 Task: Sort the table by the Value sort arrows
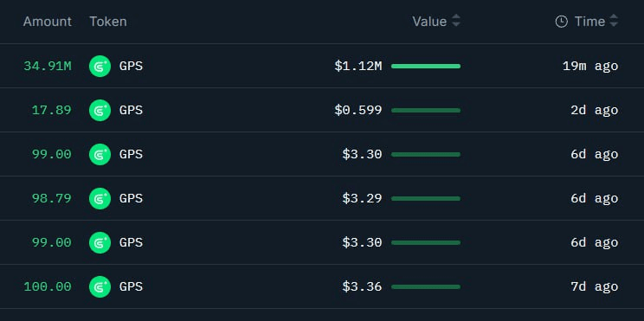pos(456,21)
